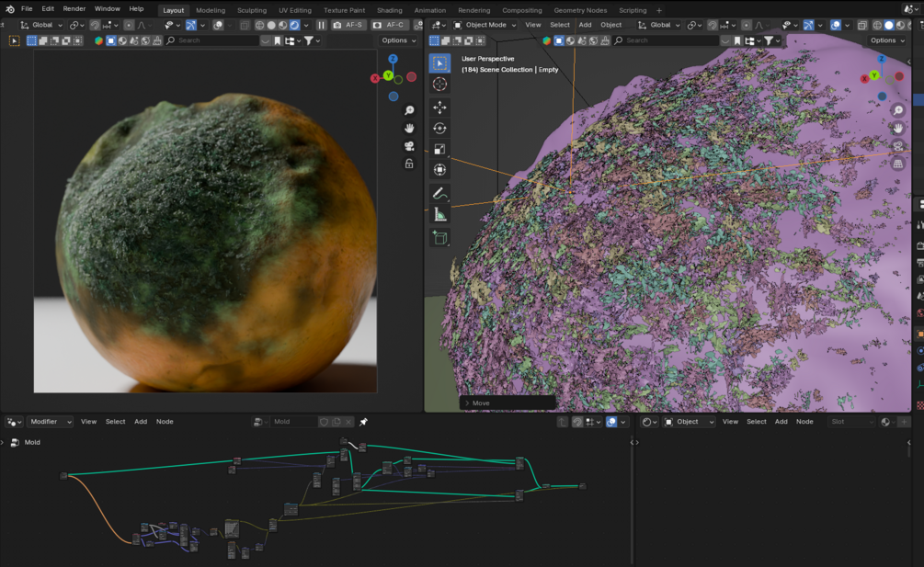Toggle gizmo visibility in left viewport header
Viewport: 924px width, 567px height.
coord(191,25)
